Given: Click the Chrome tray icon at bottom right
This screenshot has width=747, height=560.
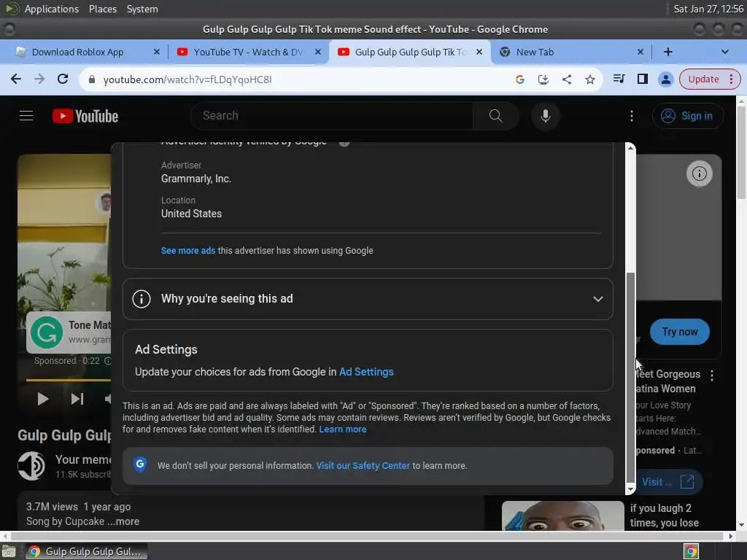Looking at the screenshot, I should point(691,551).
